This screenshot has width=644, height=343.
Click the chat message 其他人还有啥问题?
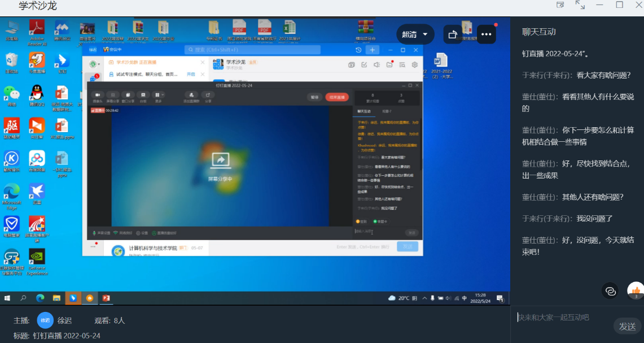tap(593, 197)
